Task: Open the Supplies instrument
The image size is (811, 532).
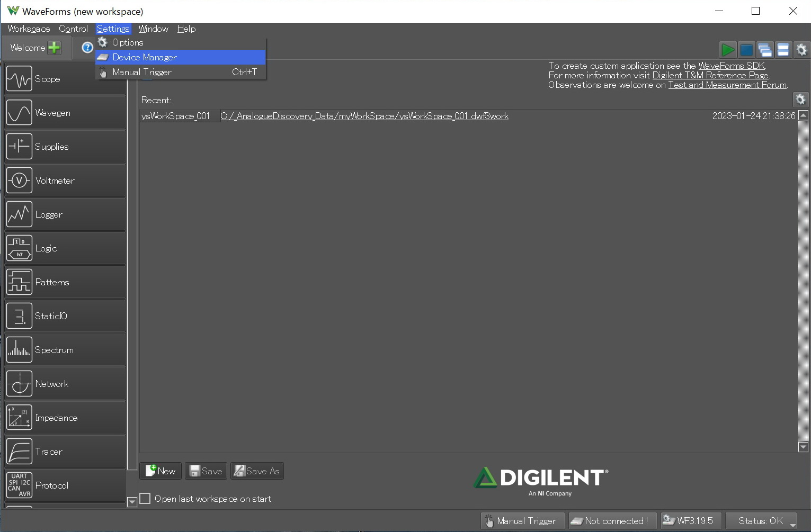Action: tap(65, 147)
